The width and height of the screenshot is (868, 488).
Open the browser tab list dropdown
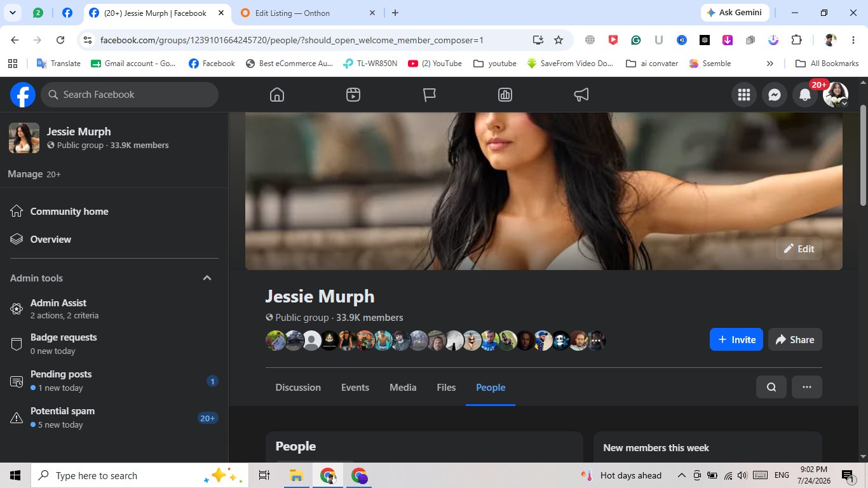coord(13,13)
